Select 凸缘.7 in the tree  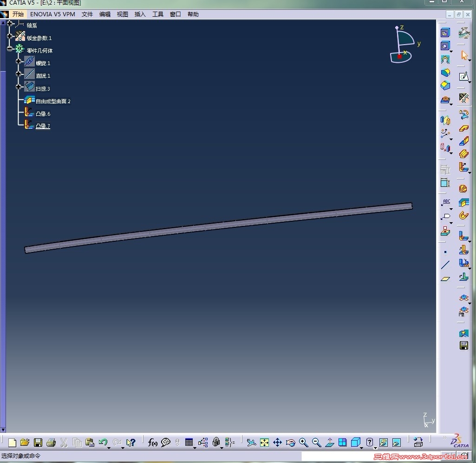click(x=43, y=126)
